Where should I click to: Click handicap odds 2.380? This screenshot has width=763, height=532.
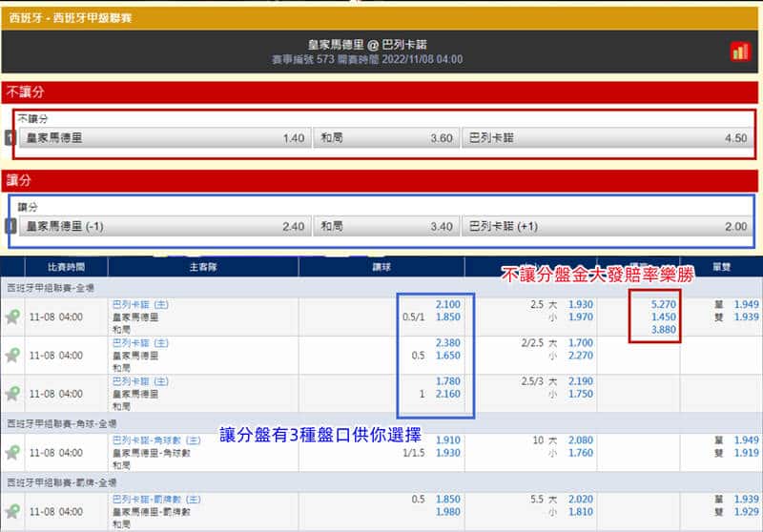(x=447, y=343)
